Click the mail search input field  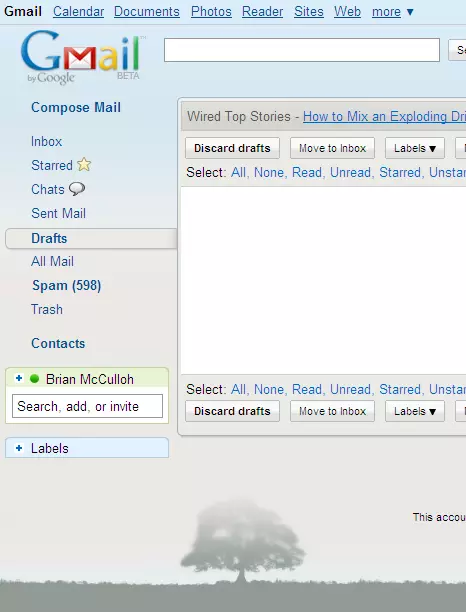(302, 50)
